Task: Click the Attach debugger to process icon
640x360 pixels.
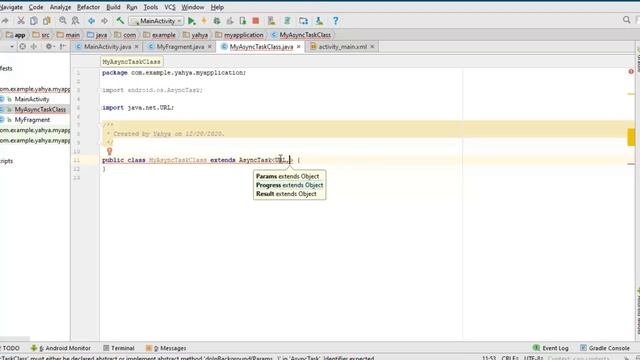Action: pos(243,21)
